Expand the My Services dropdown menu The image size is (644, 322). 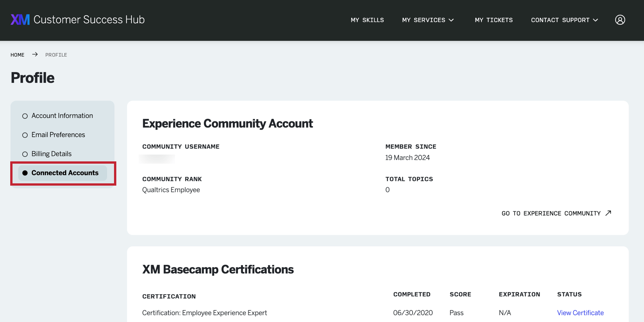[428, 20]
